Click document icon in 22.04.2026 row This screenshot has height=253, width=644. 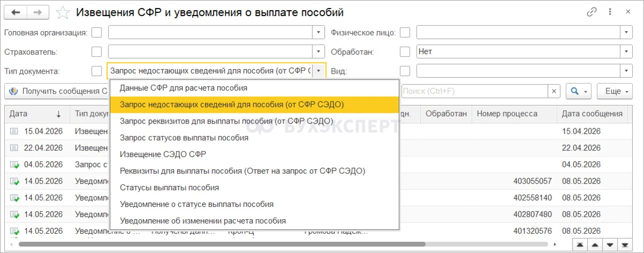tap(14, 148)
